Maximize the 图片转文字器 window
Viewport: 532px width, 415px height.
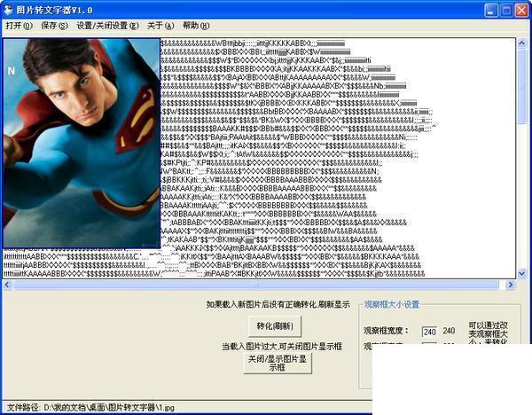(506, 10)
